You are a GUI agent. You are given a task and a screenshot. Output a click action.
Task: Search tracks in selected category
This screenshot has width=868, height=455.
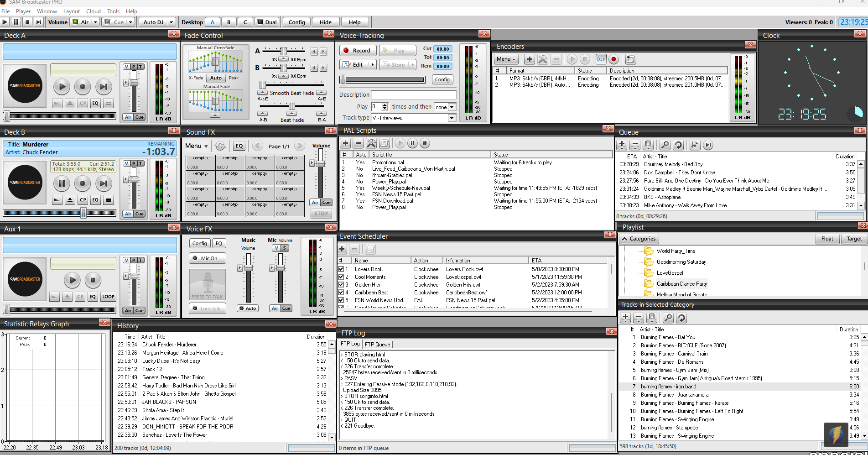pyautogui.click(x=668, y=318)
